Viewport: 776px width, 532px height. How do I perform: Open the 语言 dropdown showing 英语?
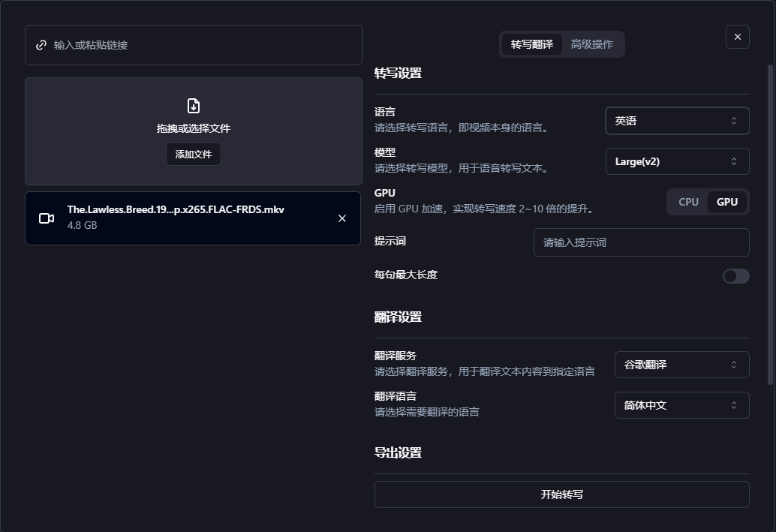675,121
